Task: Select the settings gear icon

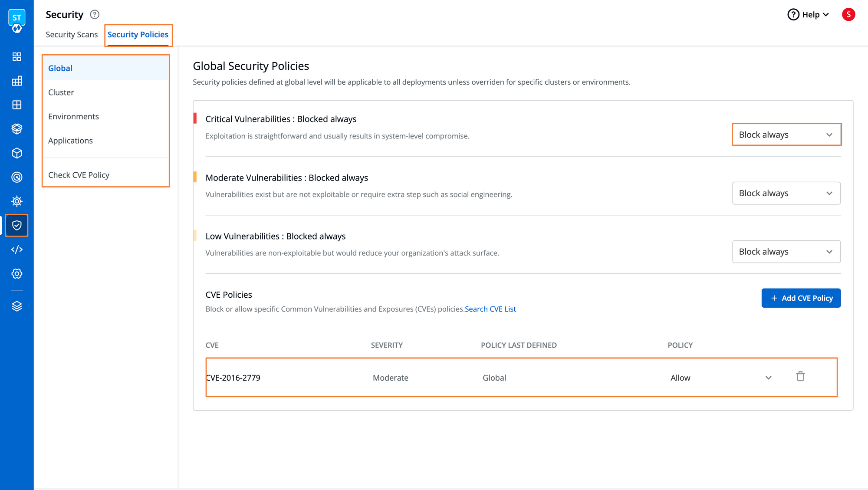Action: [x=16, y=273]
